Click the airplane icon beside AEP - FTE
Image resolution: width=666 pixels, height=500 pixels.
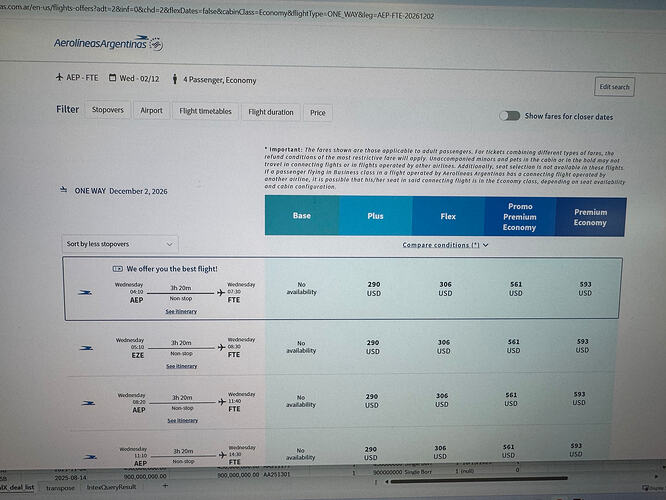point(59,79)
